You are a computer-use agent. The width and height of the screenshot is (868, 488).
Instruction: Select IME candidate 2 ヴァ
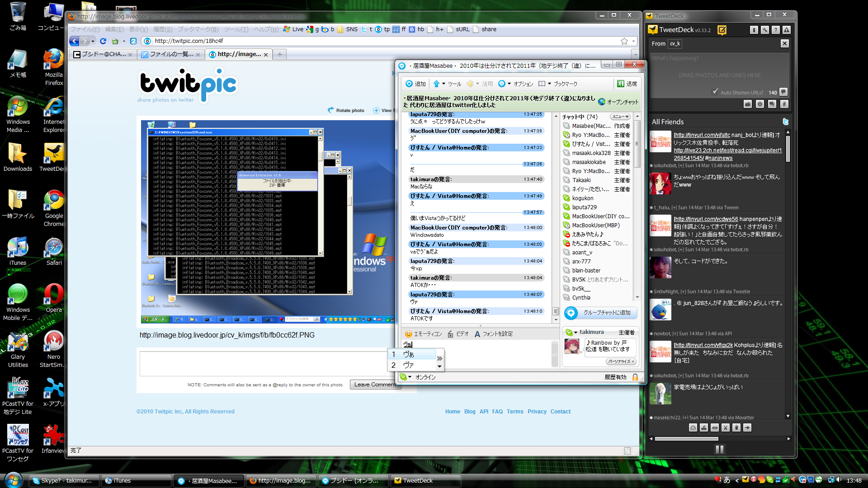[411, 365]
